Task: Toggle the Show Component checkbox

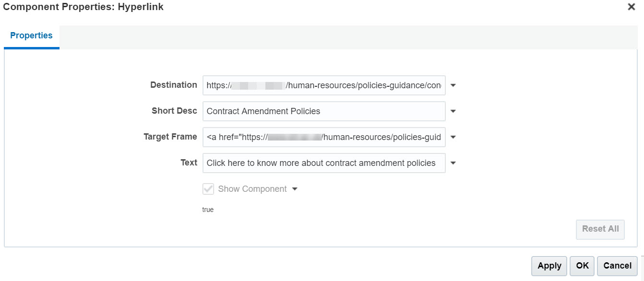Action: coord(208,188)
